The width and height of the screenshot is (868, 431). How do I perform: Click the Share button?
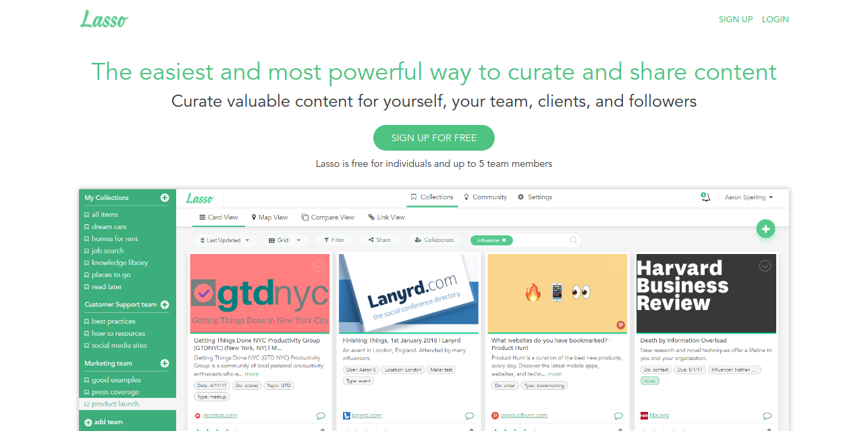[x=379, y=240]
